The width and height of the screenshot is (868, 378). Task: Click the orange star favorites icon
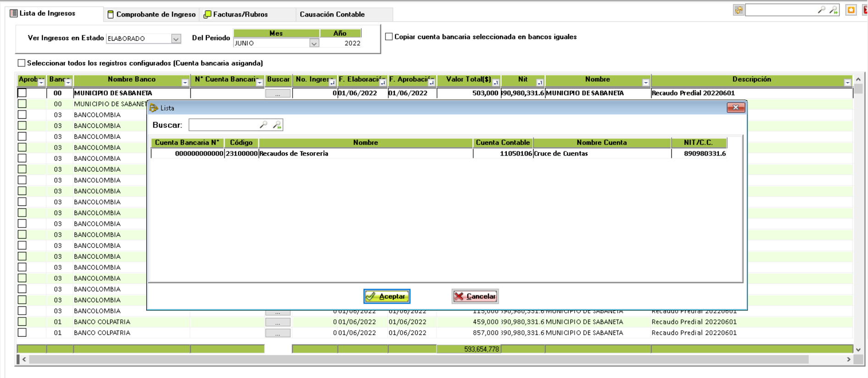coord(851,10)
